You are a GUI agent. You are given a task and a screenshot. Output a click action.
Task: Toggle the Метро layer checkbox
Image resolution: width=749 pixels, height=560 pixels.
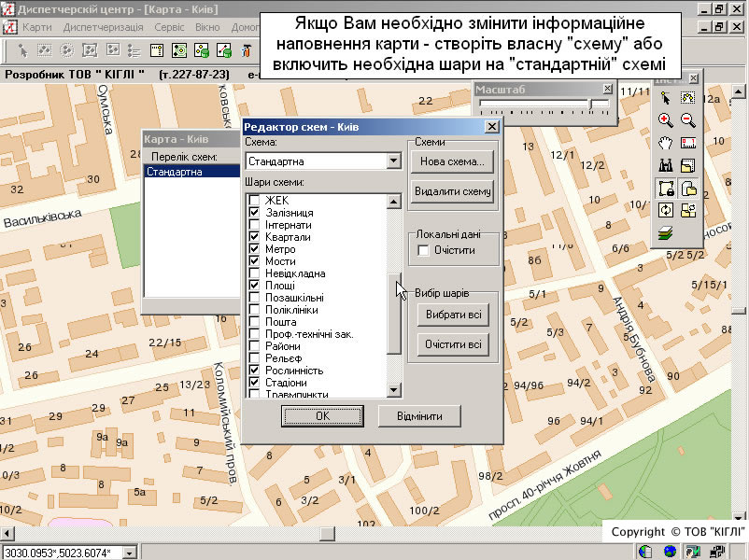254,248
